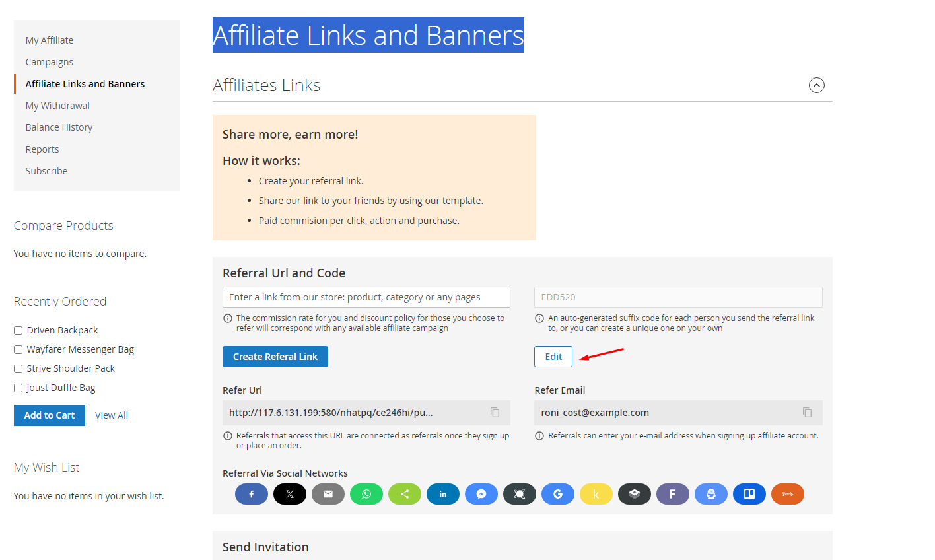This screenshot has width=935, height=560.
Task: Select Wayfarer Messenger Bag checkbox
Action: [x=18, y=350]
